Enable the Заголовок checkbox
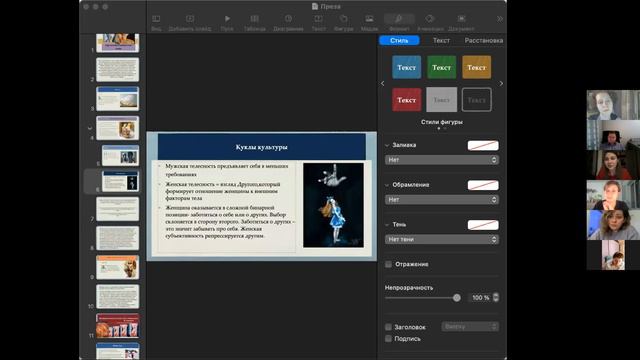 (x=388, y=327)
